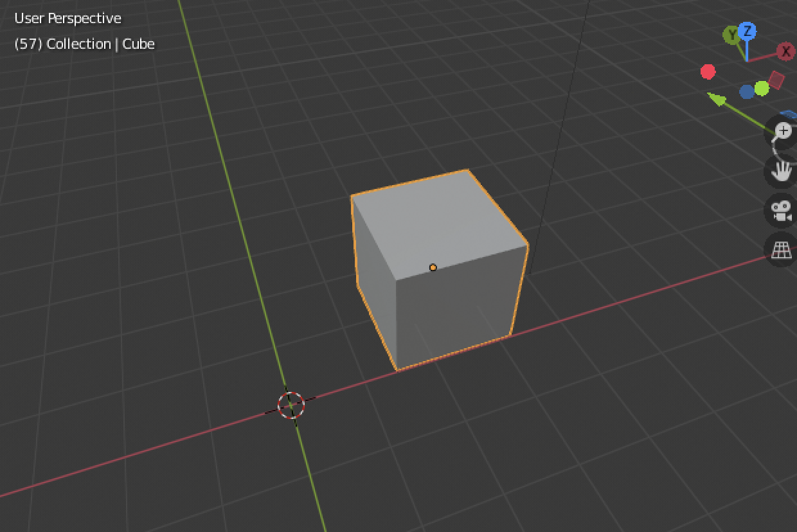
Task: Click the dark blue round gizmo handle
Action: point(746,92)
